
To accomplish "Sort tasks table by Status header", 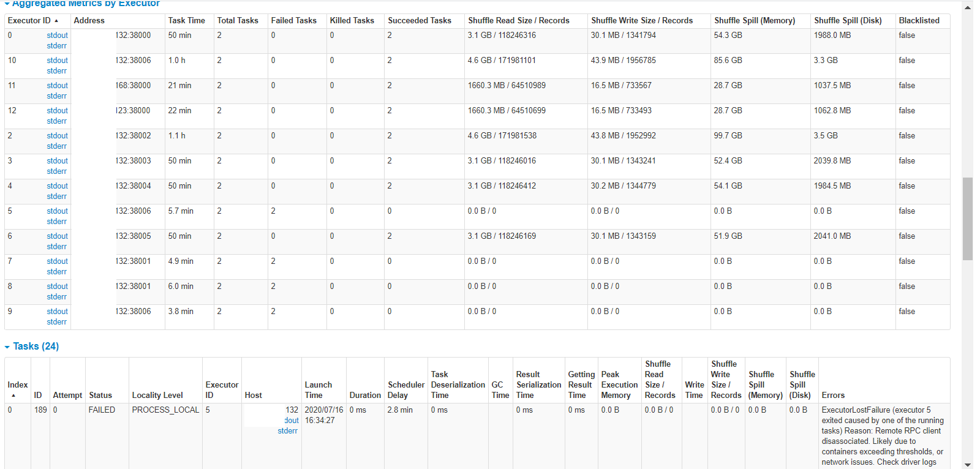I will pyautogui.click(x=100, y=396).
